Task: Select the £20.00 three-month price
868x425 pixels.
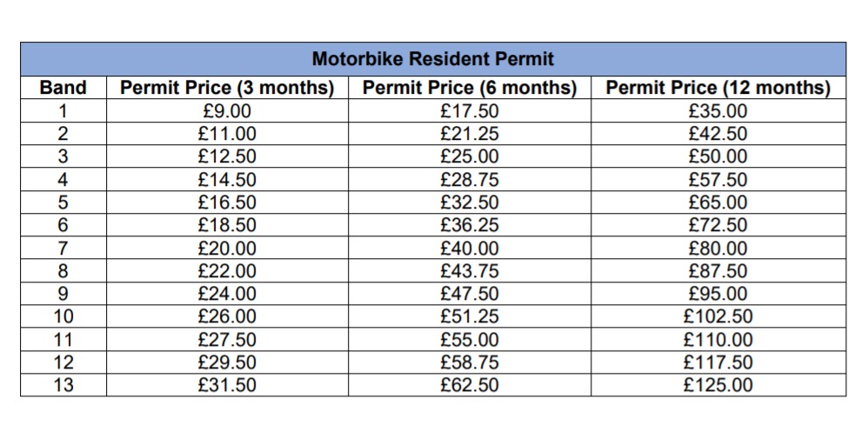Action: (227, 249)
